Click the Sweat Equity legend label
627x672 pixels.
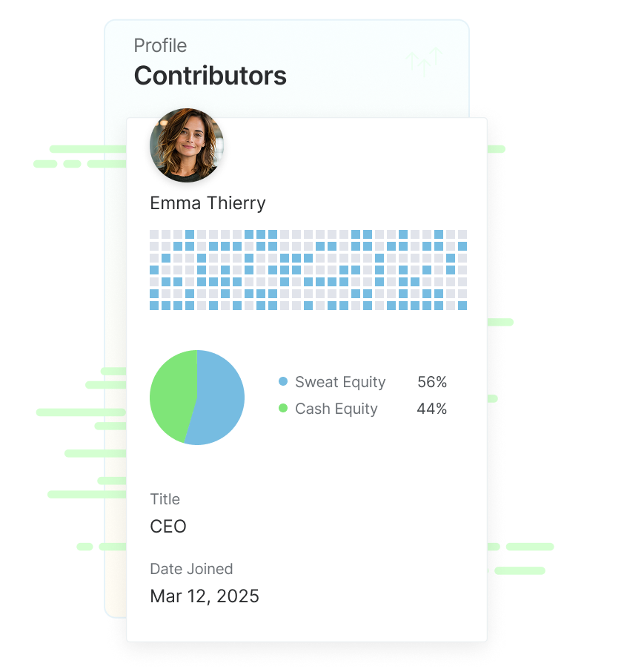pos(340,382)
